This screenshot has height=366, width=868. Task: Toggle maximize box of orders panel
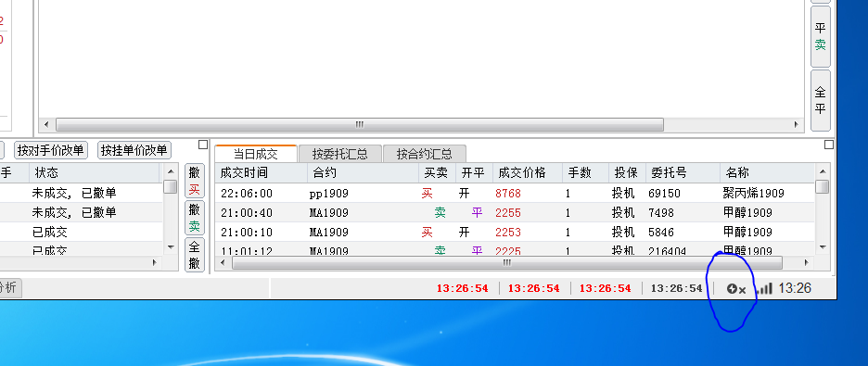click(202, 145)
